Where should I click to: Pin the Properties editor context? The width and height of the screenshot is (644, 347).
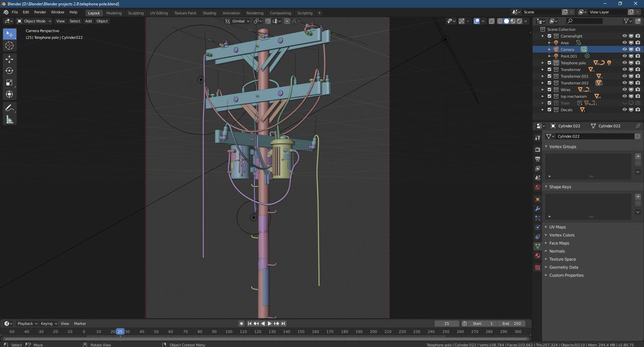(638, 126)
